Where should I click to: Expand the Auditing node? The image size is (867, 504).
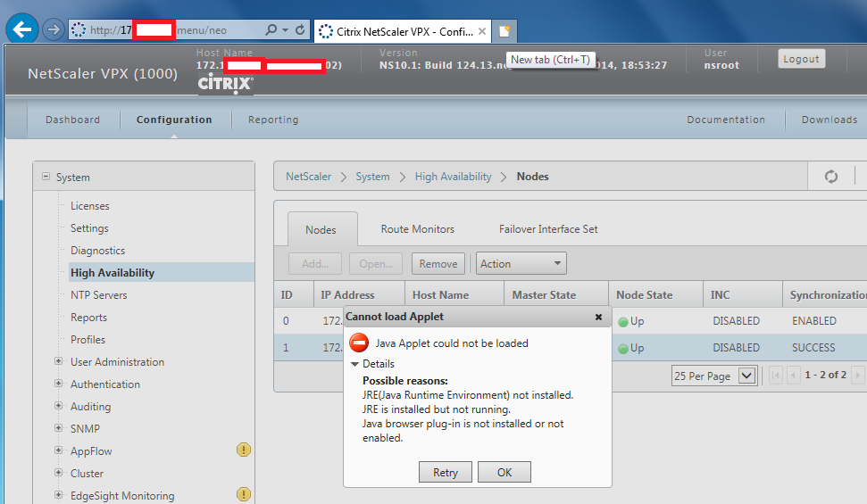[x=58, y=405]
